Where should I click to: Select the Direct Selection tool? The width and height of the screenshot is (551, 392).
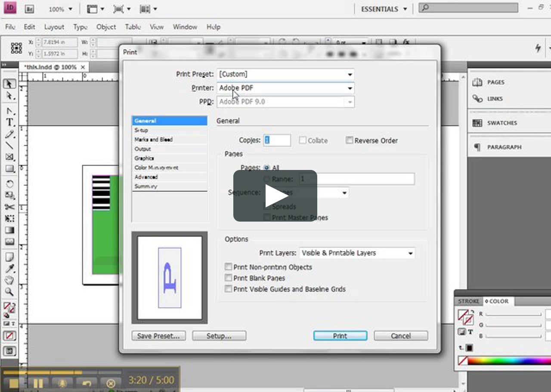tap(9, 96)
